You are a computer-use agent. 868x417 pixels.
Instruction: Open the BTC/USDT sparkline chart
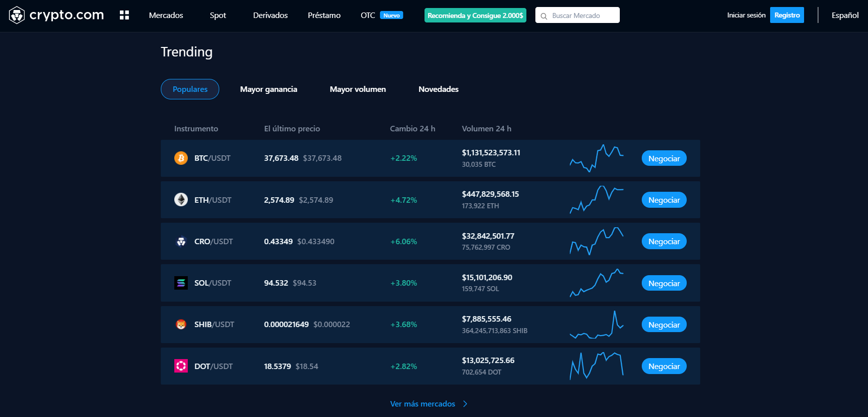596,158
